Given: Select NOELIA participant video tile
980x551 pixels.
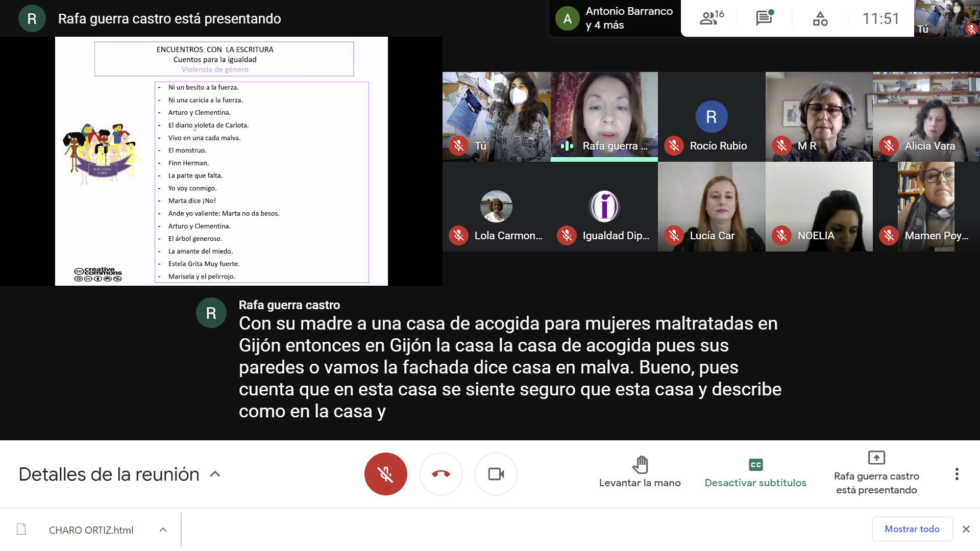Looking at the screenshot, I should pos(819,207).
